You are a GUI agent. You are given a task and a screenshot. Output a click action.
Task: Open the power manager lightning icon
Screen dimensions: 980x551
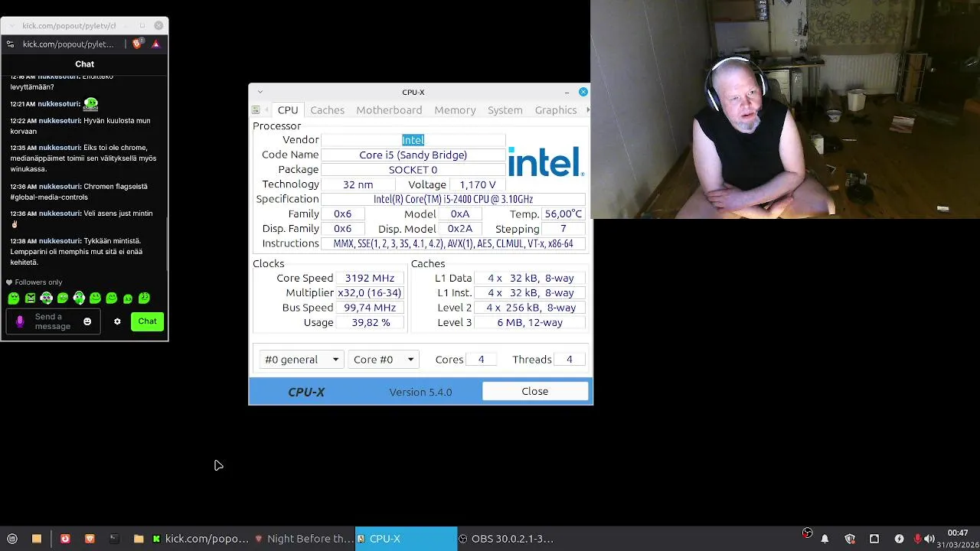click(899, 539)
